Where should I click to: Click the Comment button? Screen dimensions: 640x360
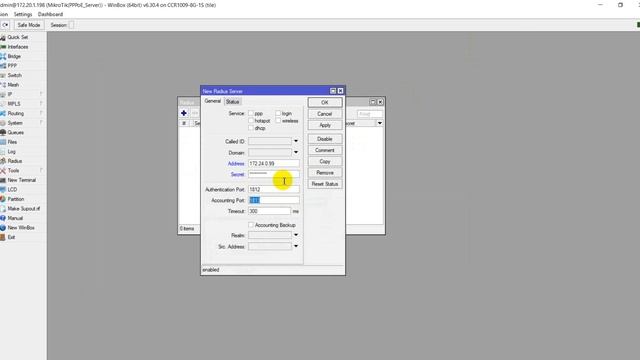(325, 150)
